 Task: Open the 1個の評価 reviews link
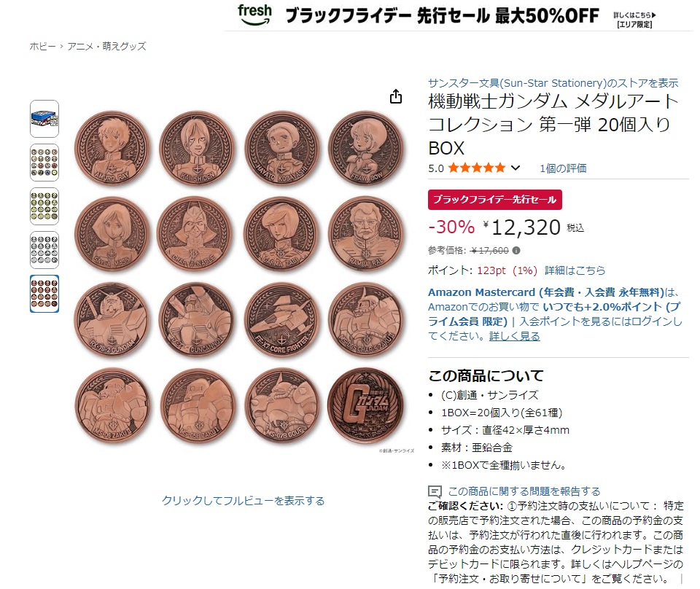pyautogui.click(x=563, y=168)
